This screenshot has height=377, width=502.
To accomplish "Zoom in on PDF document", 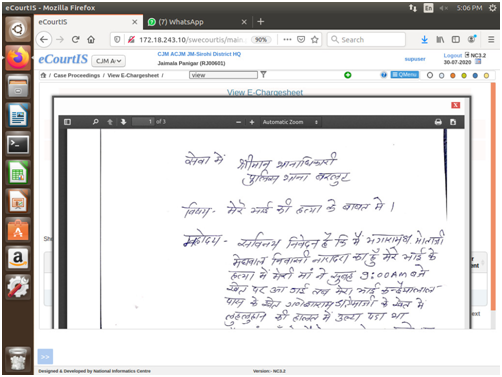I will point(252,122).
